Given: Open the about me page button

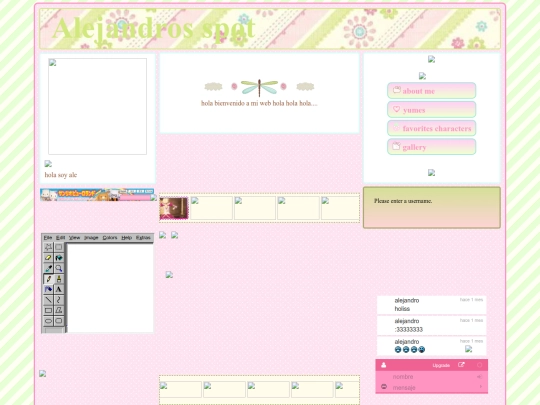Looking at the screenshot, I should tap(432, 91).
